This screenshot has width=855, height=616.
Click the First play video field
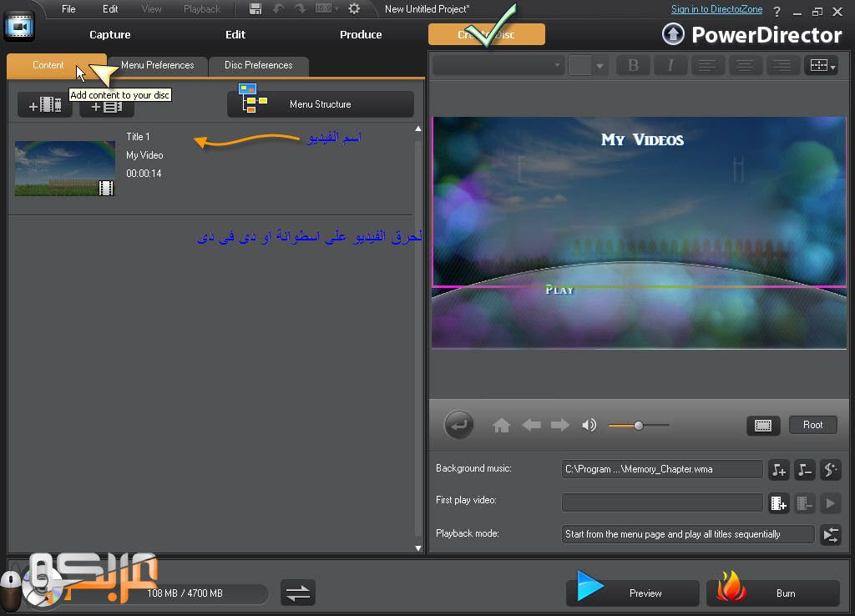coord(662,502)
